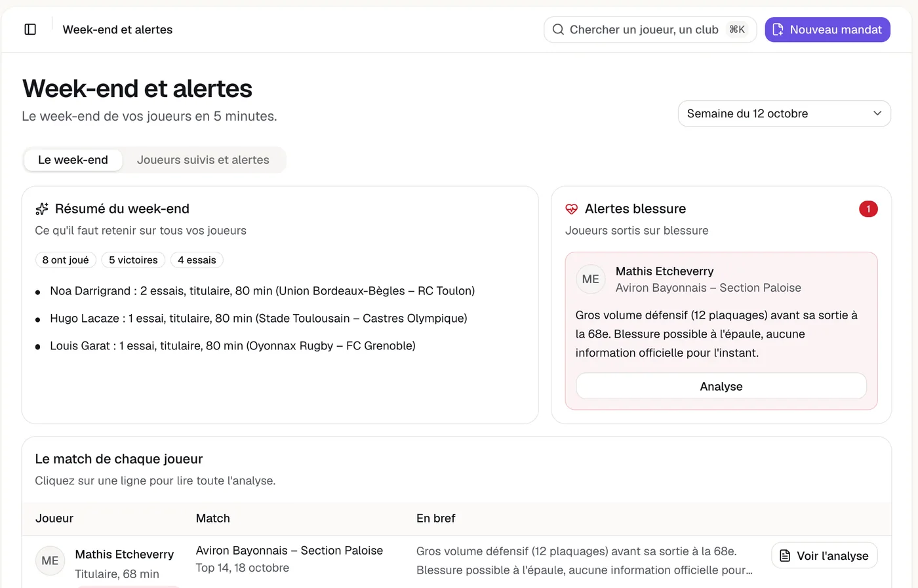Expand the Semaine du 12 octobre chevron
The image size is (918, 588).
877,113
